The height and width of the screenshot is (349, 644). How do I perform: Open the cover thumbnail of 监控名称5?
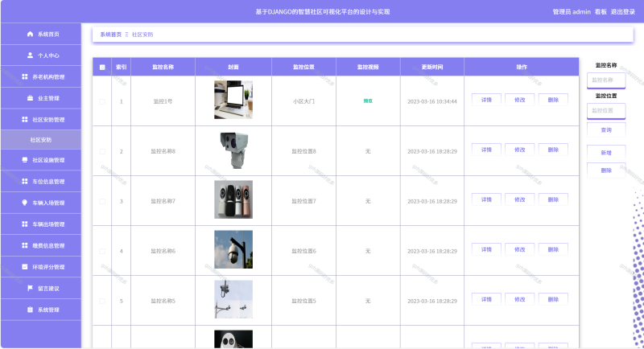pyautogui.click(x=233, y=299)
